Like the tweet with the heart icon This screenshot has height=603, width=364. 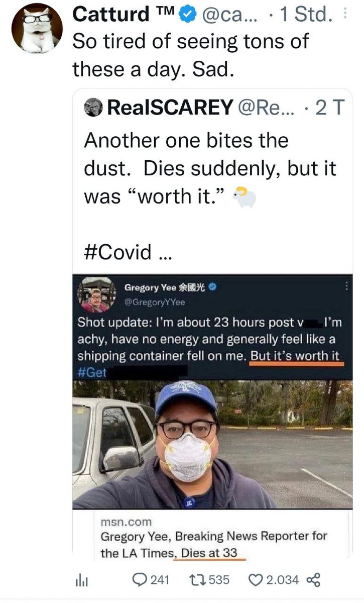point(256,579)
